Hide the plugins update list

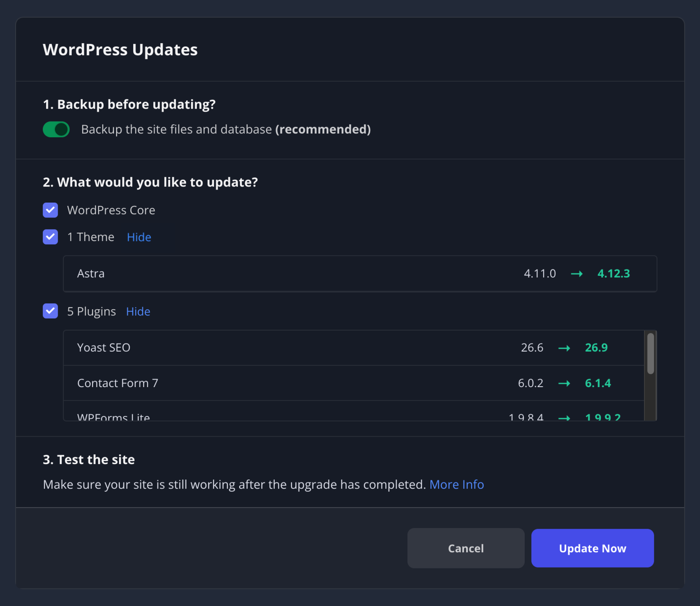138,312
